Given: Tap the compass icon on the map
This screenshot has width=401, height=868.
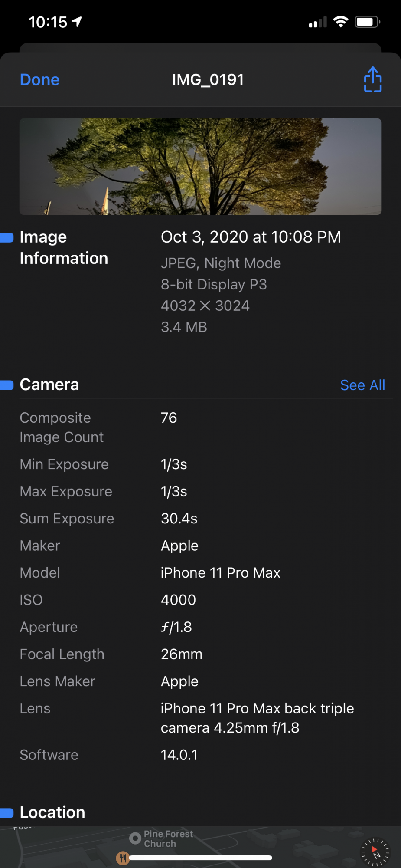Looking at the screenshot, I should 375,852.
